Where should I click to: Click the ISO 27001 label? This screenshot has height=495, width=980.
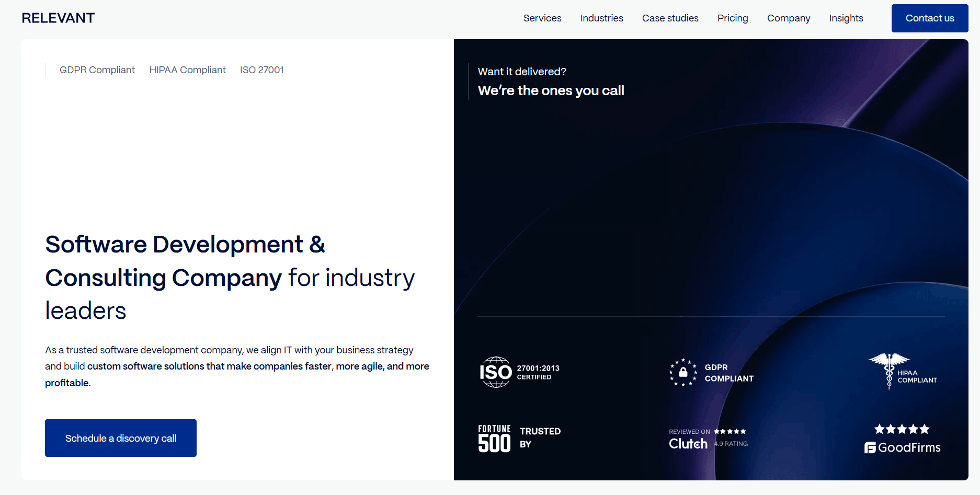click(261, 70)
